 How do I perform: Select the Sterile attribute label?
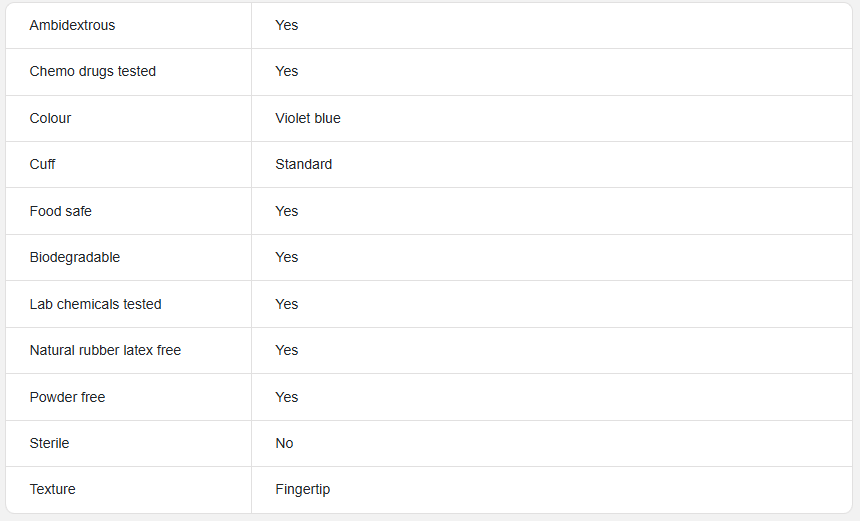(49, 443)
